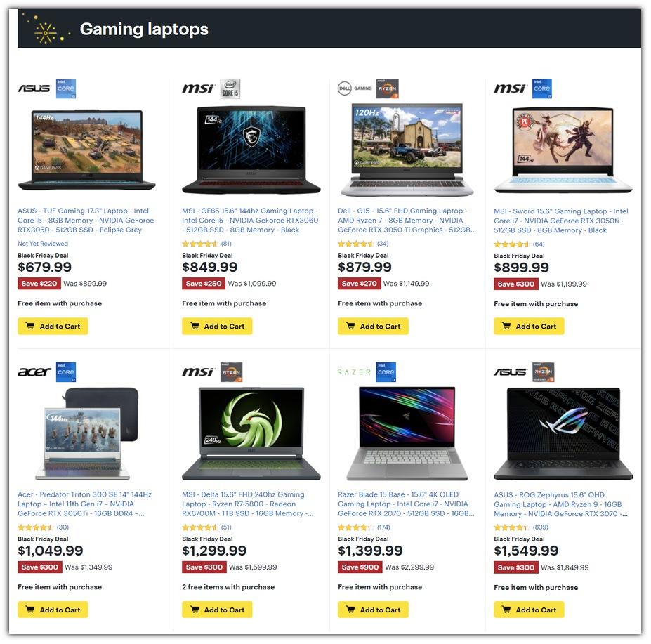Viewport: 651px width, 644px height.
Task: View the MSI Sword laptop product image
Action: (563, 150)
